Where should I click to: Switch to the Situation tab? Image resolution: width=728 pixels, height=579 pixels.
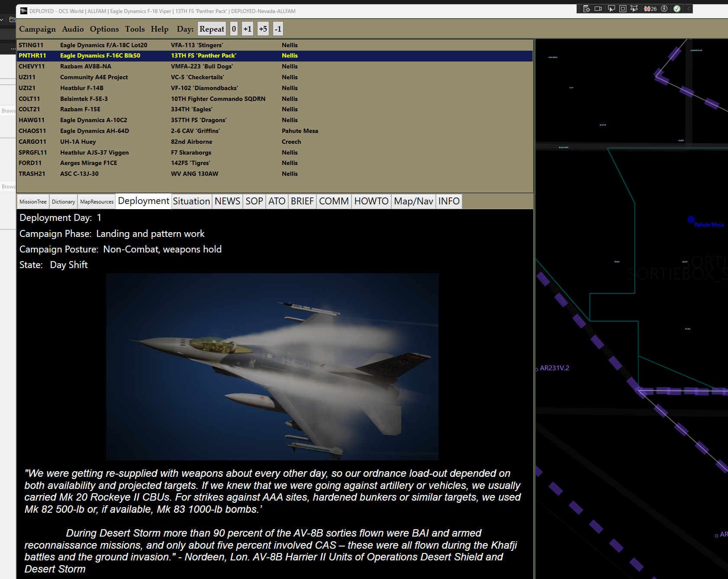coord(191,201)
